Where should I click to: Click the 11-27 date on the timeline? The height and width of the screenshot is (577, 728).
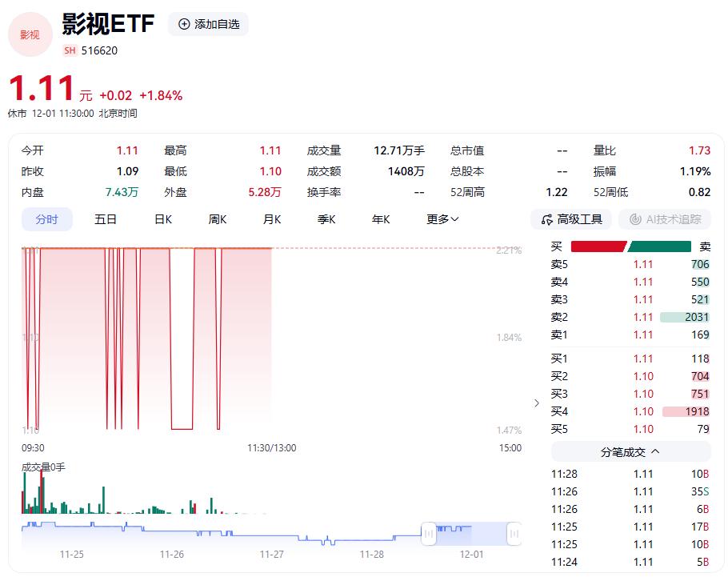272,554
